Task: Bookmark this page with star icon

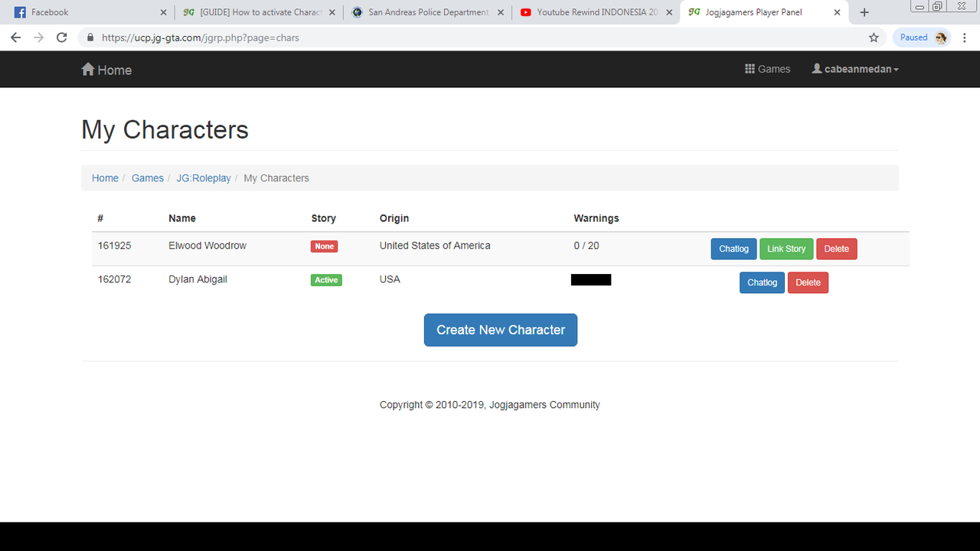Action: click(874, 37)
